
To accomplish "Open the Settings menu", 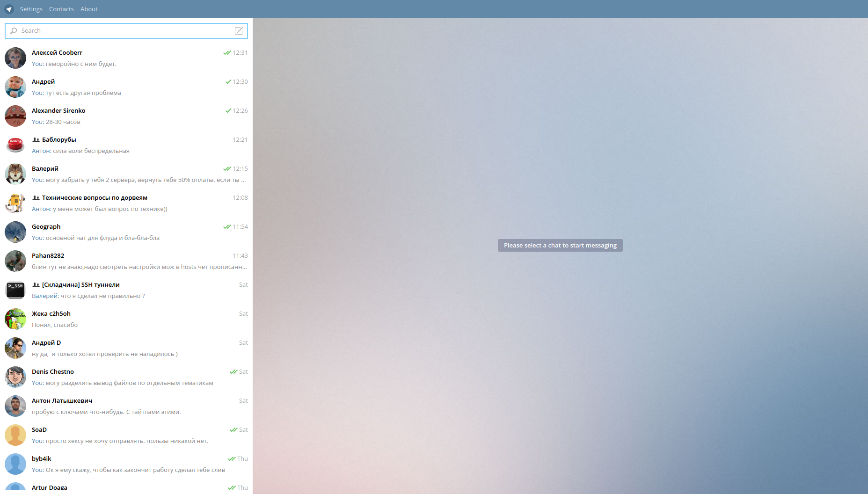I will [x=31, y=9].
